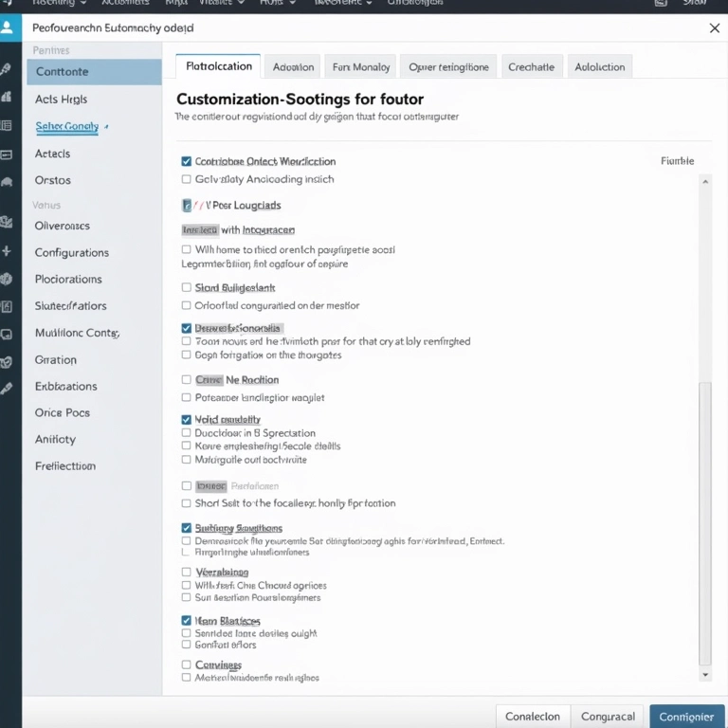Open the Adoation tab

pyautogui.click(x=293, y=67)
